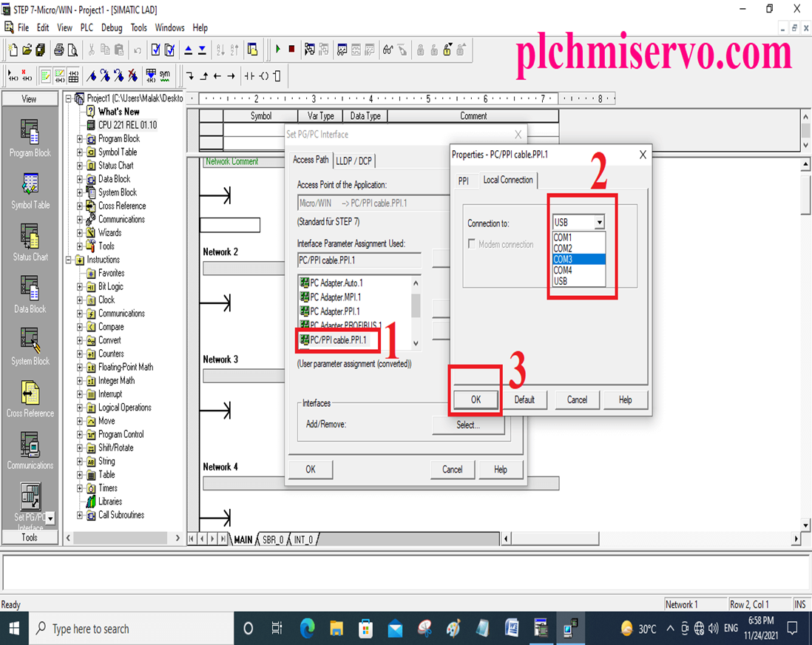
Task: Open Cross Reference in View sidebar
Action: [30, 399]
